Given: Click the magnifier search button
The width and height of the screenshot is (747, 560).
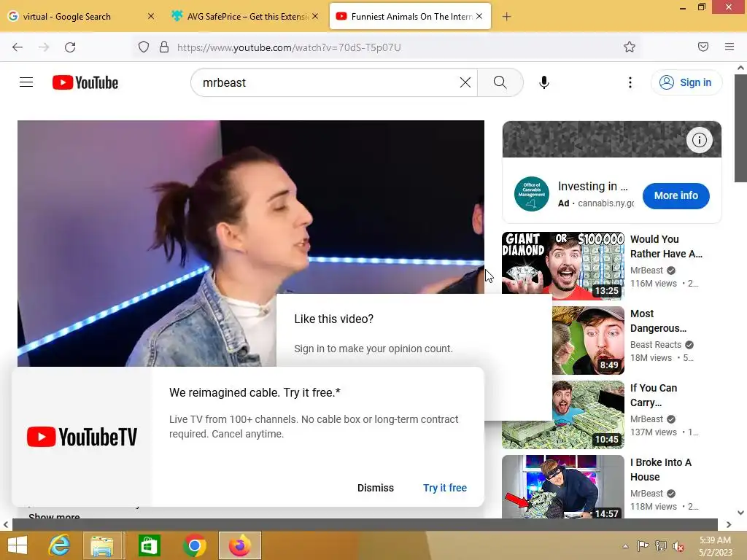Looking at the screenshot, I should (500, 82).
